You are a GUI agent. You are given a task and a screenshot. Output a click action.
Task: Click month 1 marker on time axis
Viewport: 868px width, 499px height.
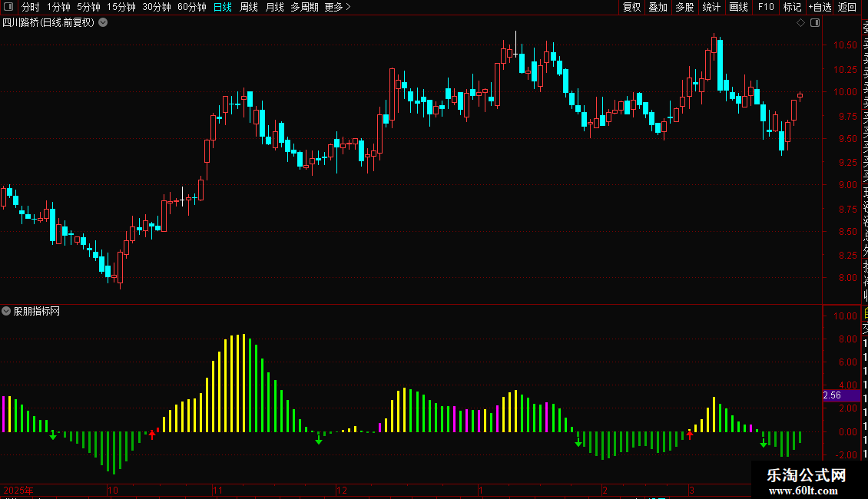point(481,490)
